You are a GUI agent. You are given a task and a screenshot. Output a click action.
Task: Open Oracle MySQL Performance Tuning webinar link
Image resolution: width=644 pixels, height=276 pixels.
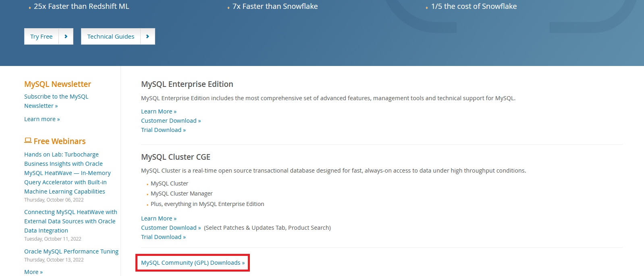(x=71, y=251)
